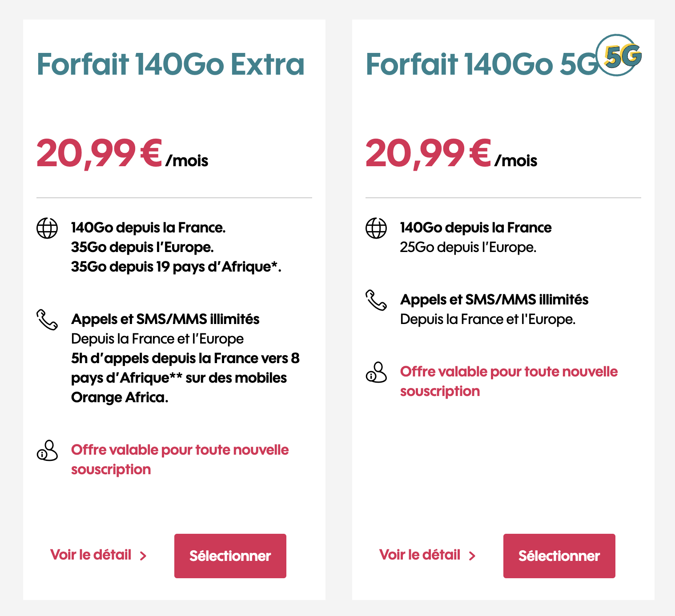Expand chevron next to 5G plan's Voir le détail

pyautogui.click(x=472, y=556)
